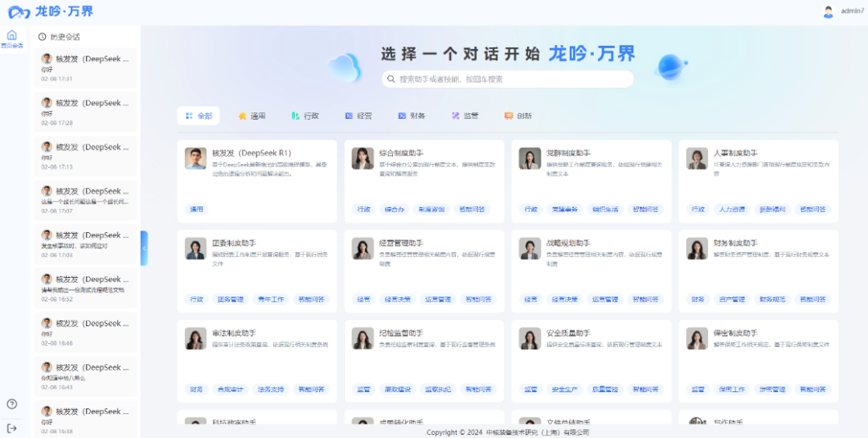Viewport: 868px width, 438px height.
Task: Click the 历史会话 clock icon
Action: click(x=42, y=37)
